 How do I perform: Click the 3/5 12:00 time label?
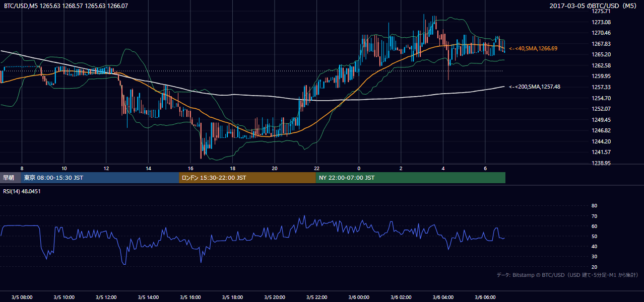click(x=106, y=297)
